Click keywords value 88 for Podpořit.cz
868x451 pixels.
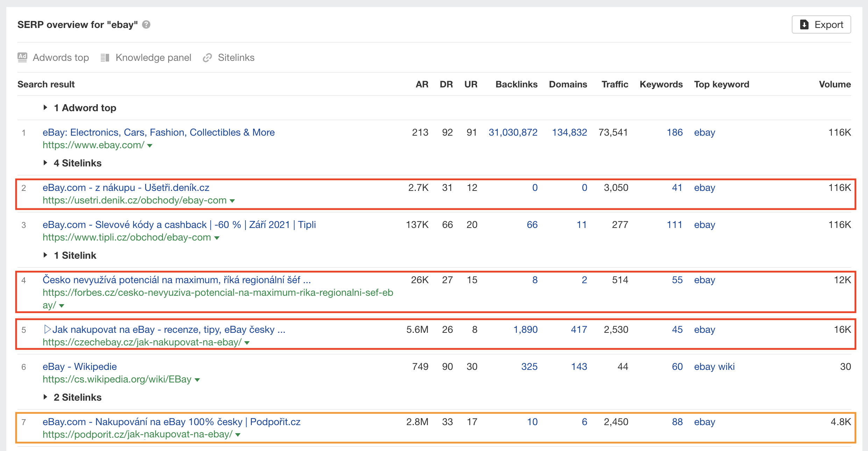point(677,422)
